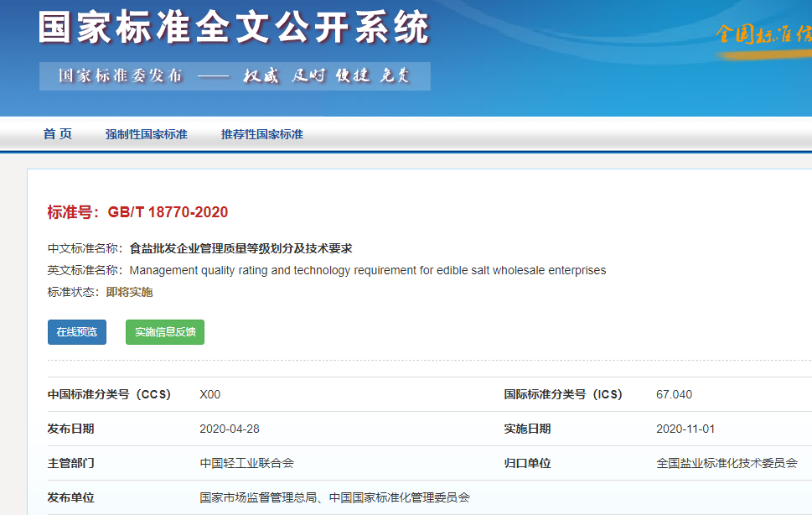Click the CCS classification value X00

click(x=209, y=394)
